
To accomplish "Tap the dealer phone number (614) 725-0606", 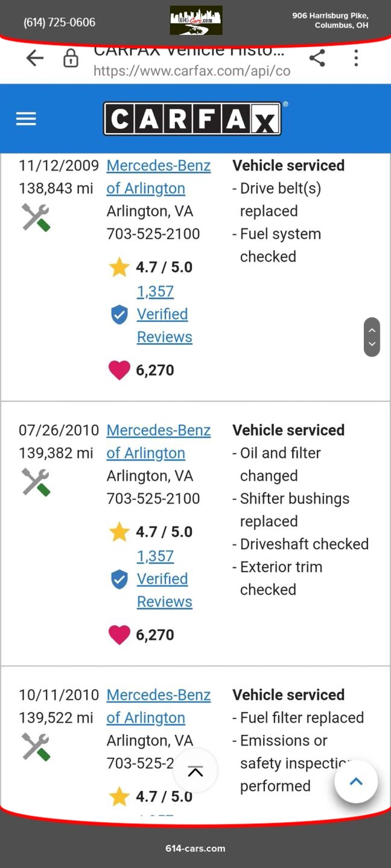I will click(x=59, y=22).
